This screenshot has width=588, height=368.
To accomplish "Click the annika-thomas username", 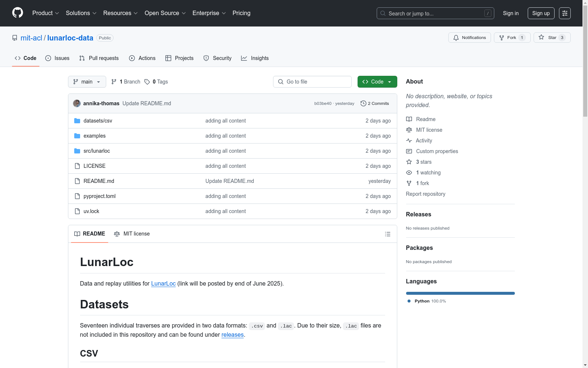I will [101, 103].
